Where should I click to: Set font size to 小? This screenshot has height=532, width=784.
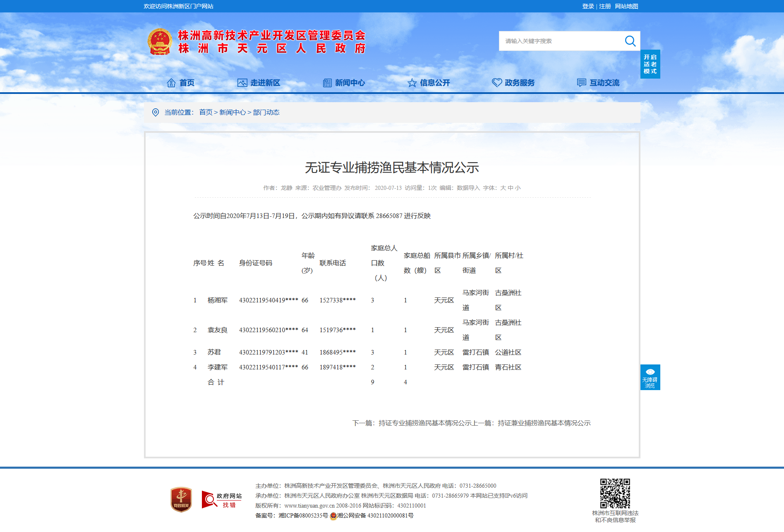(518, 188)
